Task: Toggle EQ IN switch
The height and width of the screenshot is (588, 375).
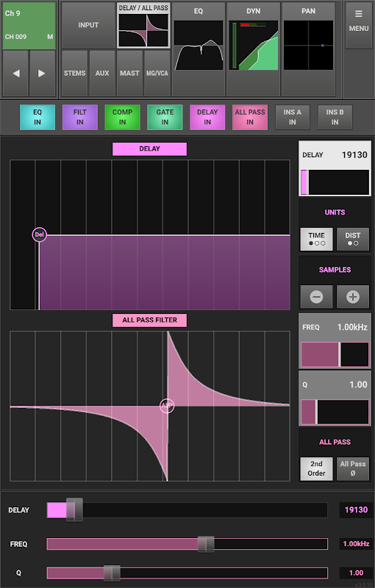Action: coord(37,118)
